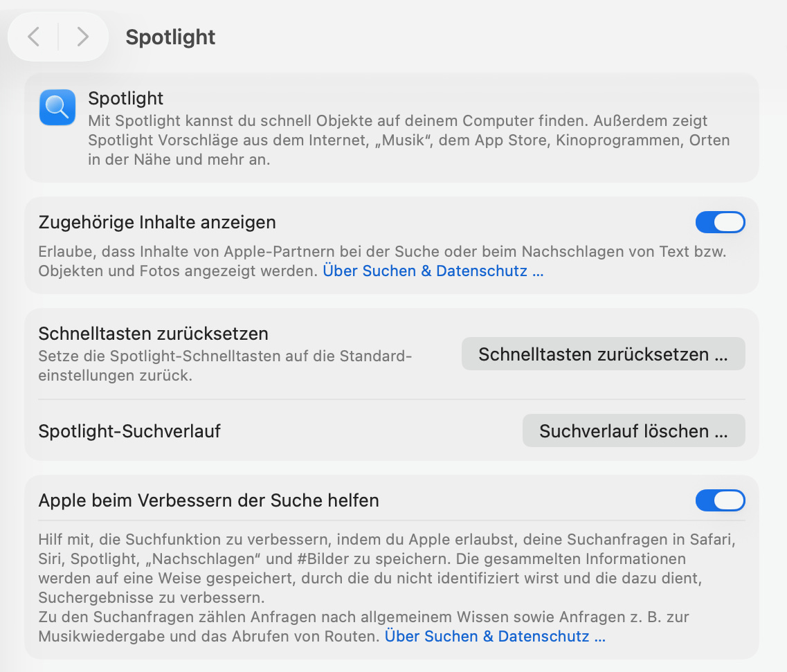Screen dimensions: 787x672
Task: Open 'Über Suchen & Datenschutz' link below Musikwiedergabe text
Action: click(x=495, y=636)
